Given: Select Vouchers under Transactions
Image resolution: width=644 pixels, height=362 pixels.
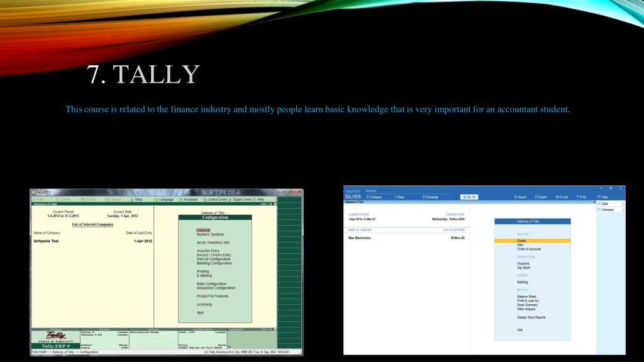Looking at the screenshot, I should click(523, 263).
